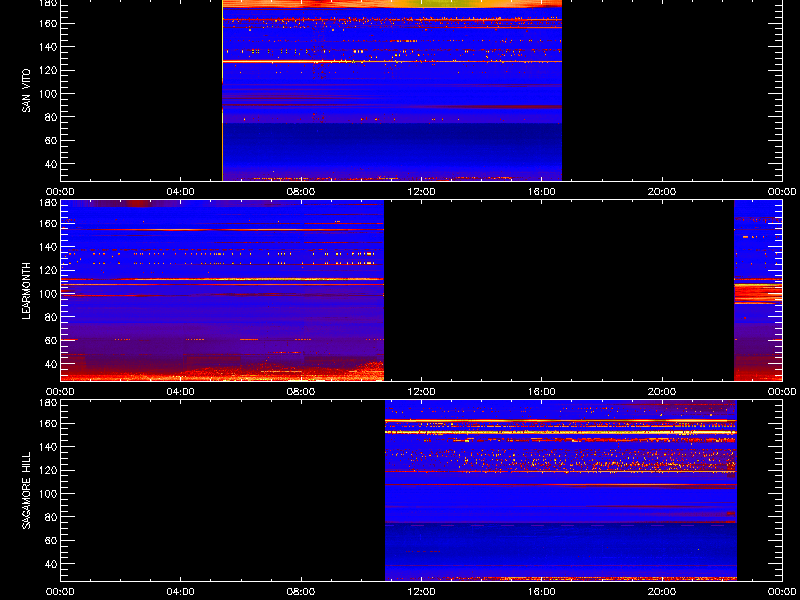This screenshot has height=600, width=800.
Task: Click the SAGAMORE HILL station label
Action: [26, 490]
